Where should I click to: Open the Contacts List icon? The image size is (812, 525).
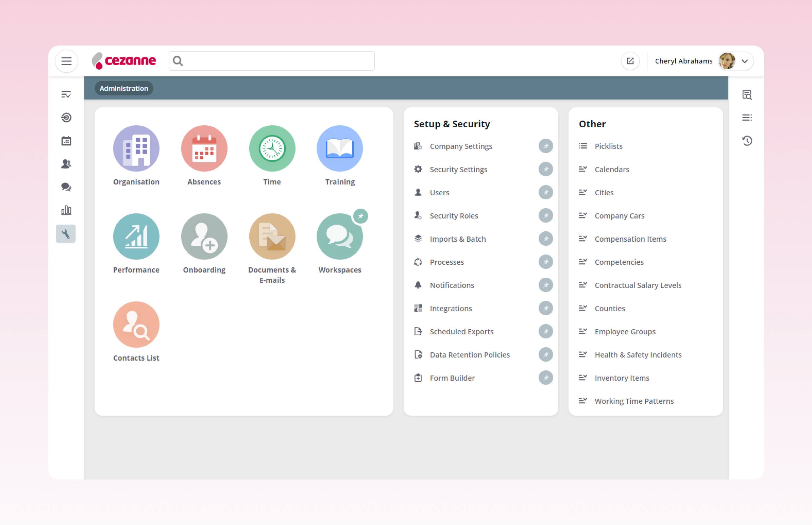[x=136, y=324]
